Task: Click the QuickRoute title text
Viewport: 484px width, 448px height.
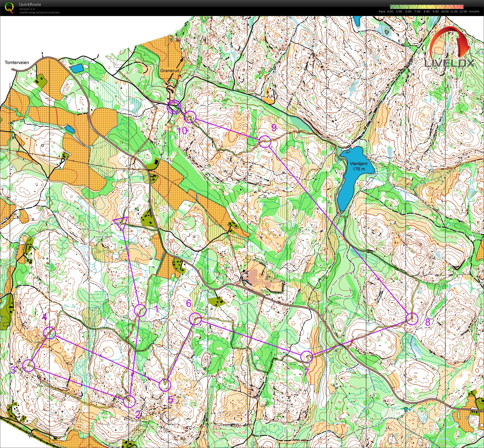Action: coord(30,4)
